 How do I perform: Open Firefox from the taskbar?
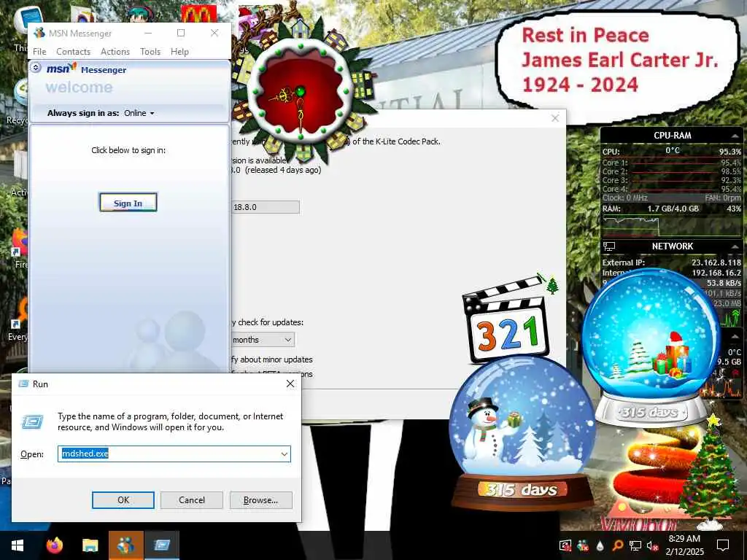(55, 545)
